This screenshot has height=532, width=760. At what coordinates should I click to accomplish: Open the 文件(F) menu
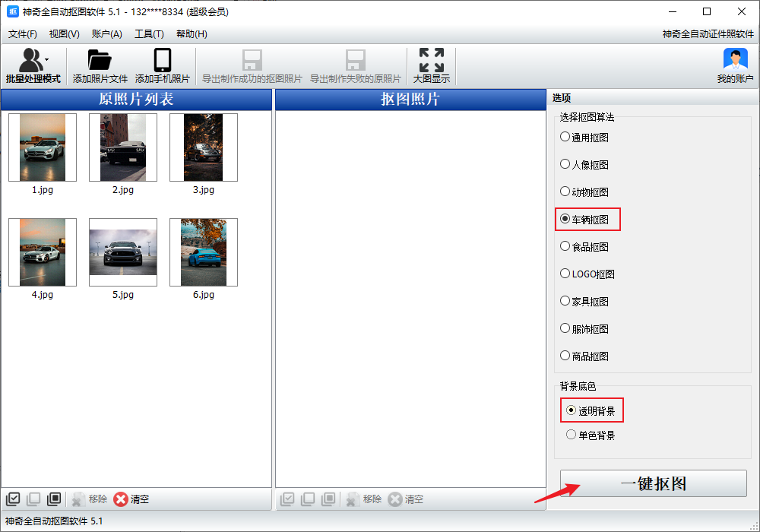tap(23, 34)
